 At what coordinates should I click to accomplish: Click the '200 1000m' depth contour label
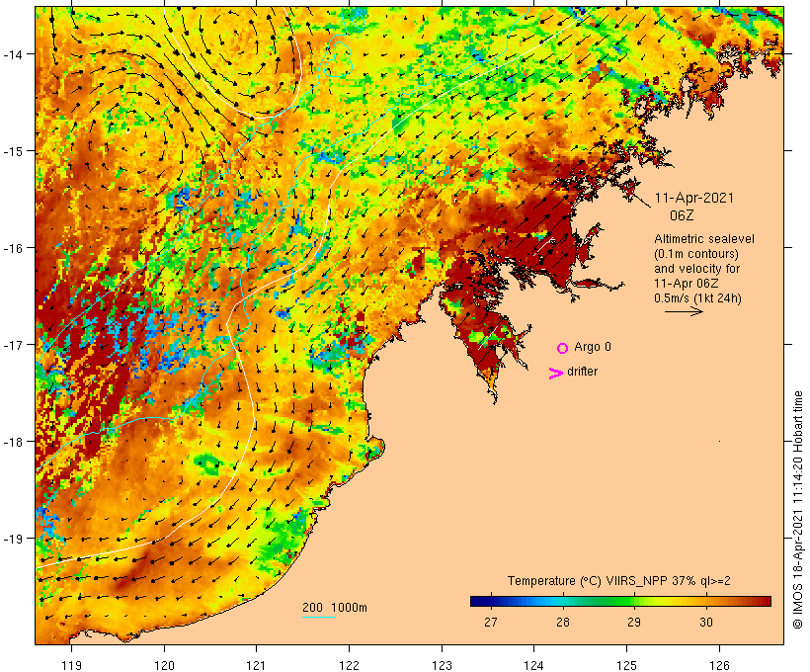[335, 608]
